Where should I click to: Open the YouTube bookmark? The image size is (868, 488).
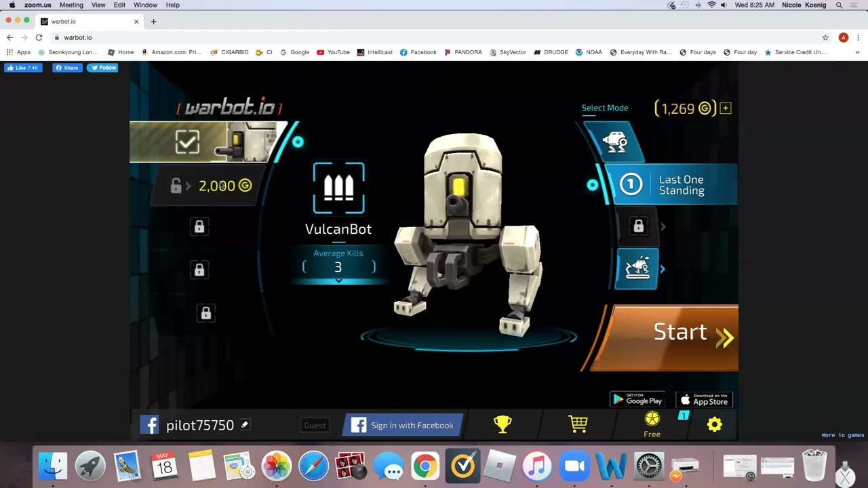click(333, 52)
